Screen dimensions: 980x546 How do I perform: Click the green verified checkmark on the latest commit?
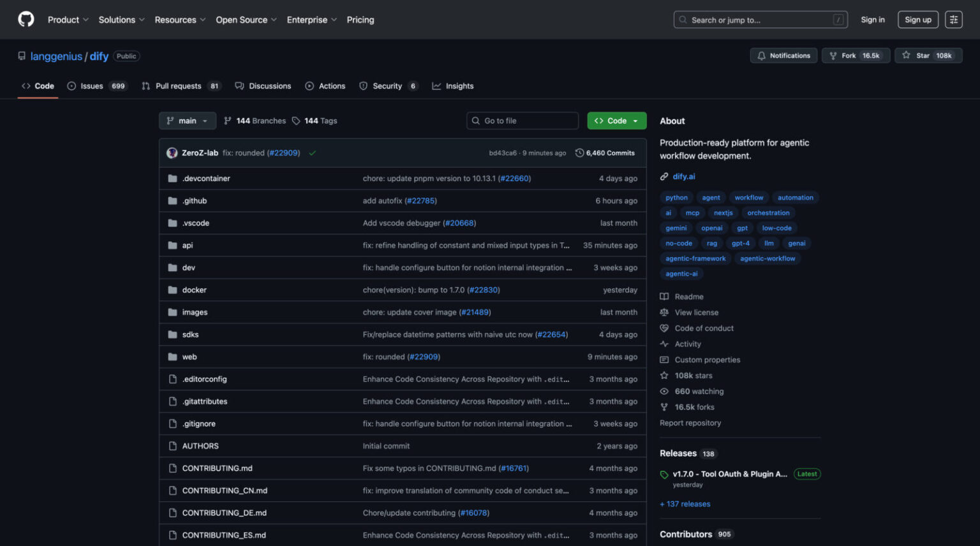pos(313,153)
